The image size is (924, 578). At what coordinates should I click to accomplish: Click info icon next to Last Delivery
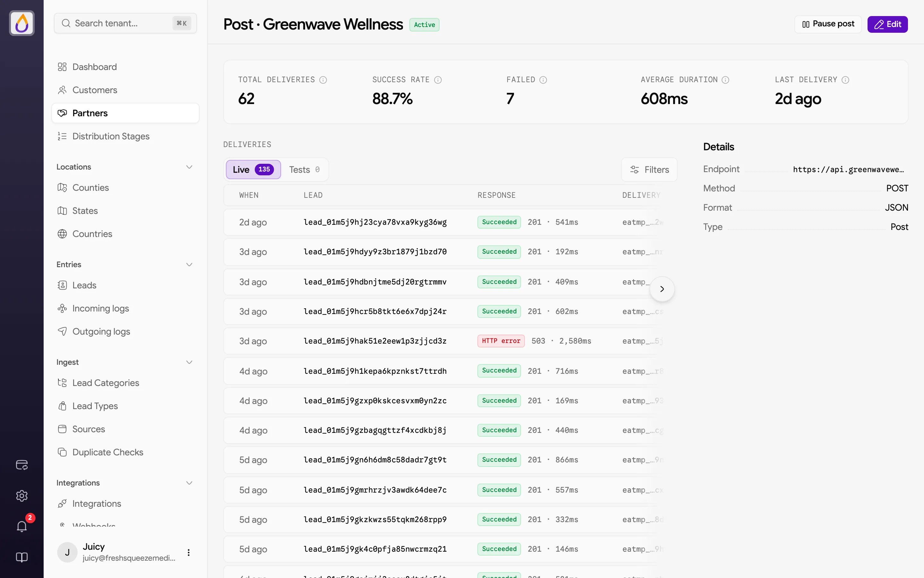[845, 80]
